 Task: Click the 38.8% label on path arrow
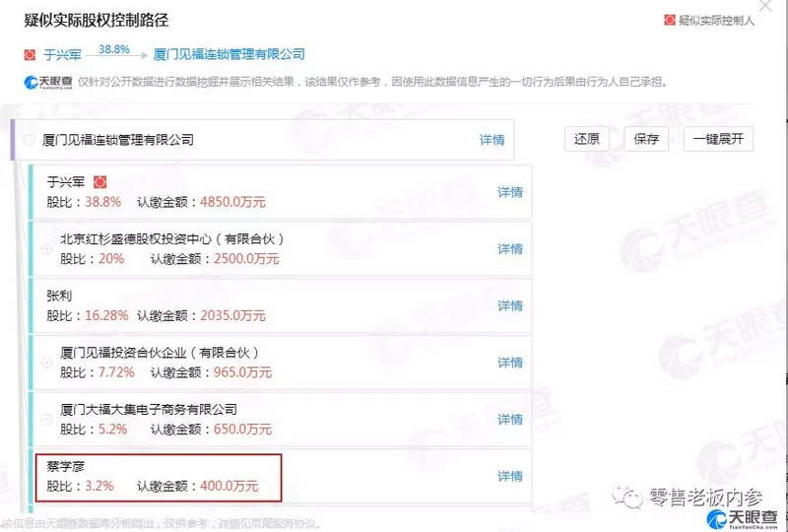pos(114,49)
